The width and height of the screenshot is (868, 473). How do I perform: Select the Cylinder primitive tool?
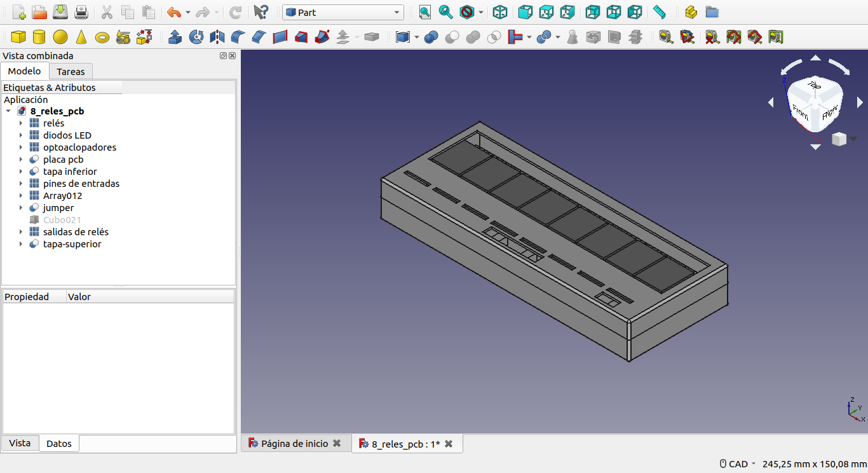pyautogui.click(x=39, y=38)
